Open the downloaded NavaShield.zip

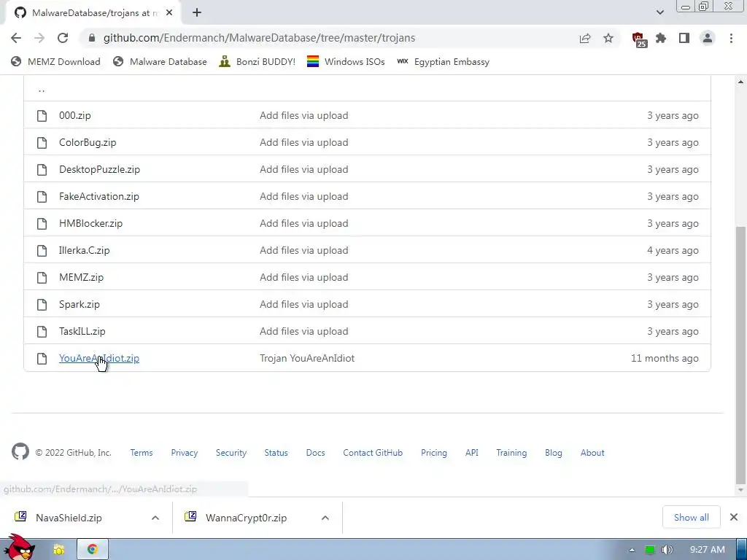tap(69, 518)
